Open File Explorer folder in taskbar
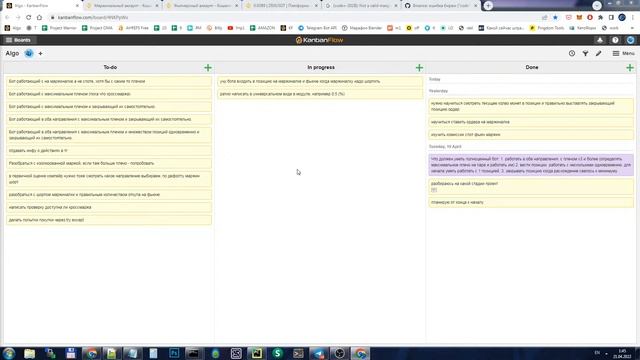Image resolution: width=640 pixels, height=360 pixels. coord(29,353)
